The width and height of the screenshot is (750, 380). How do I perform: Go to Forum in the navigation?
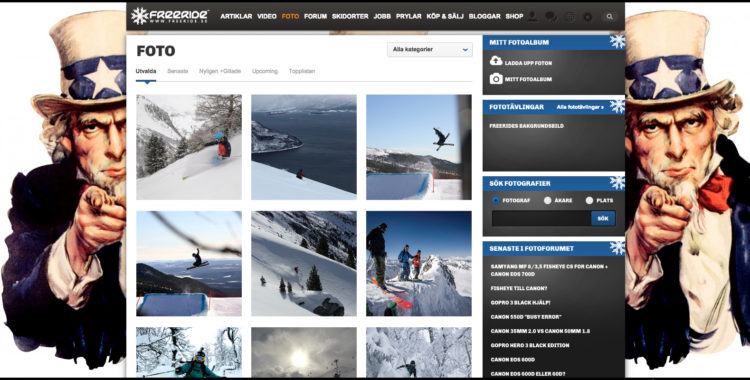coord(316,16)
